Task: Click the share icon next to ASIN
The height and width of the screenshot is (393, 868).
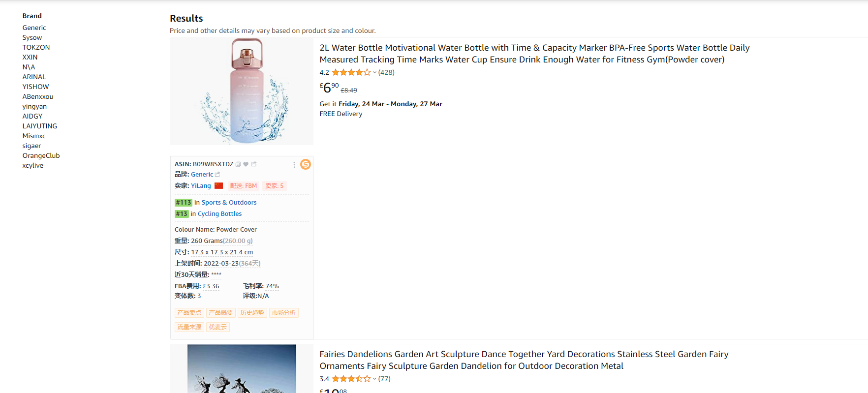Action: 254,164
